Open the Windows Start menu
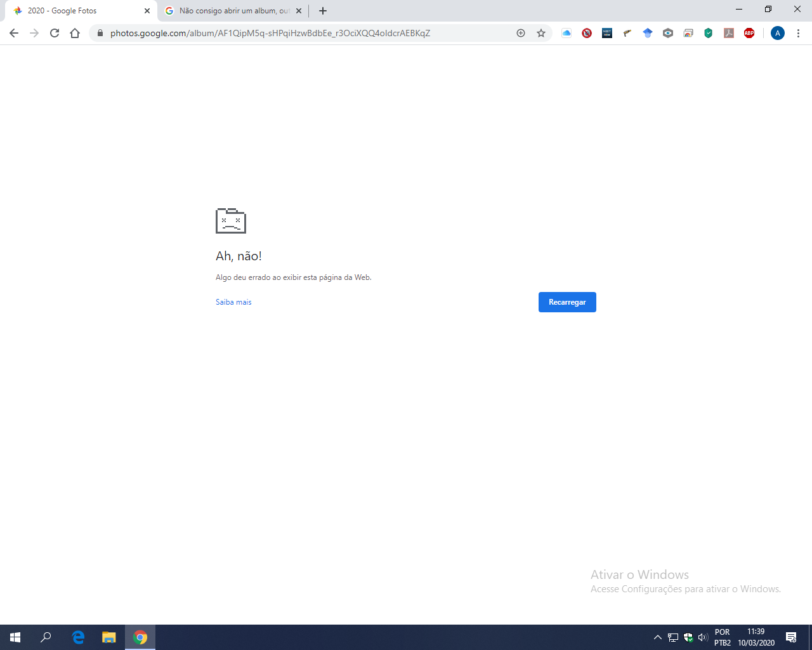Image resolution: width=812 pixels, height=650 pixels. click(15, 637)
